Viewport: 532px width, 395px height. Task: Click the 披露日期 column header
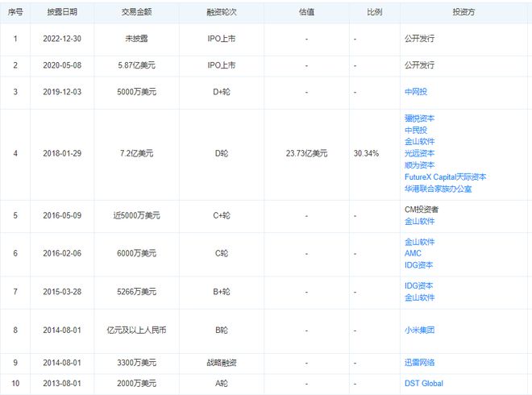point(62,12)
